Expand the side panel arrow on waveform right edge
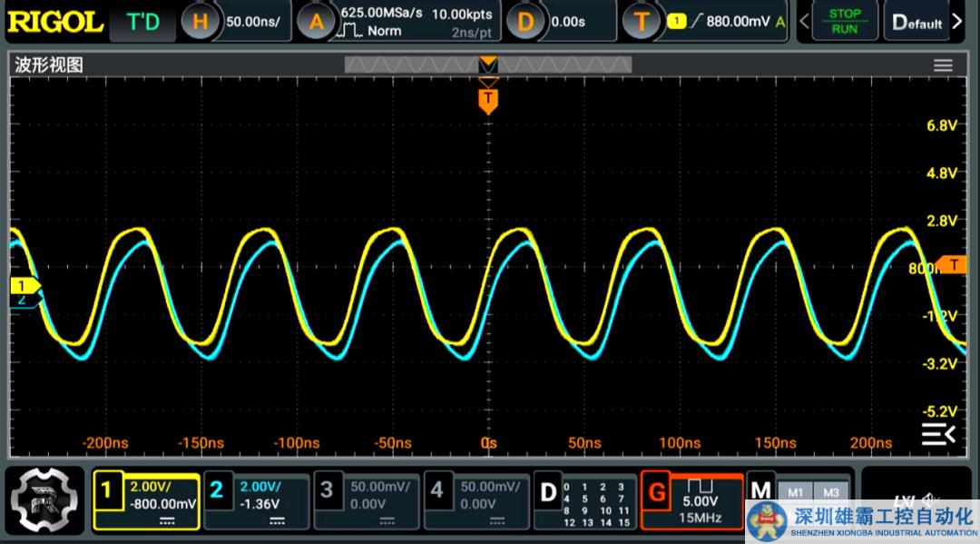The width and height of the screenshot is (980, 544). click(x=938, y=434)
